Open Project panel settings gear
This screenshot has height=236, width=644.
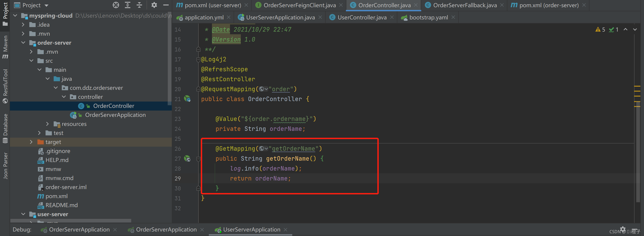[154, 5]
